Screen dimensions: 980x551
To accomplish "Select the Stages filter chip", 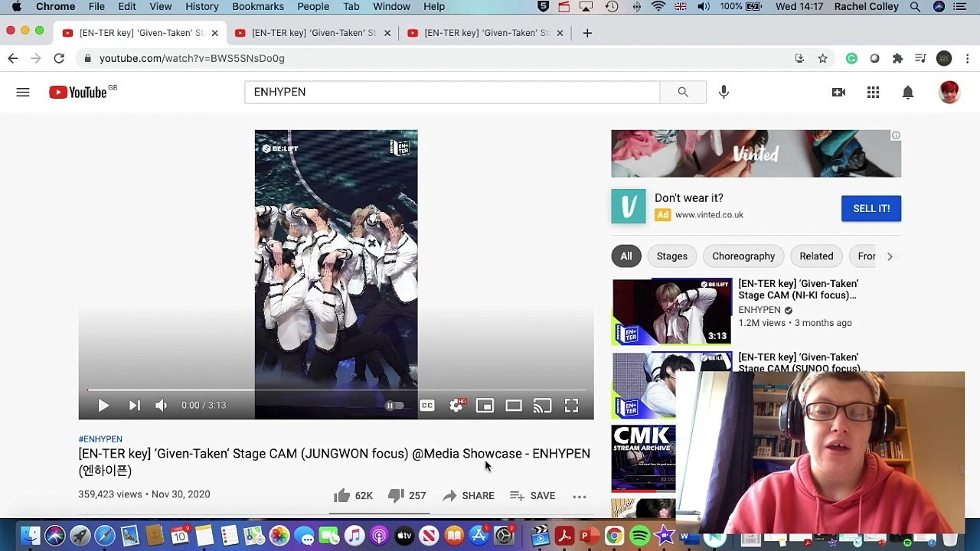I will (x=672, y=256).
